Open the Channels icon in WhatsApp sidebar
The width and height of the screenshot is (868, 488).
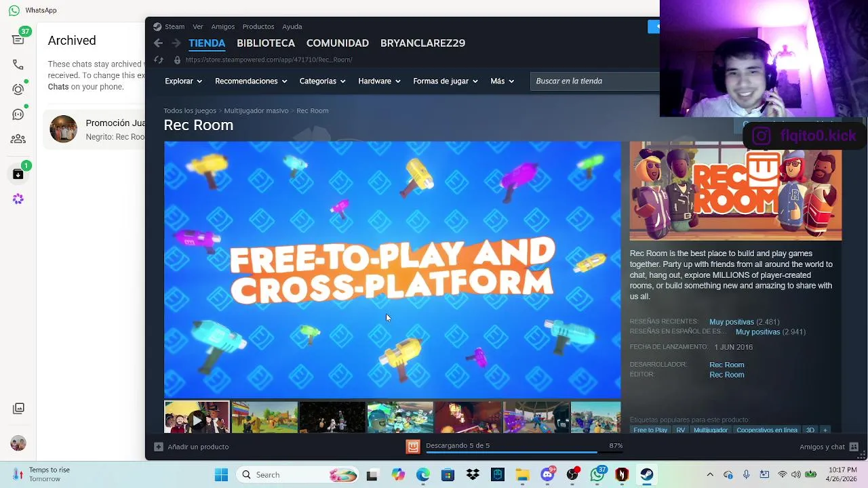(x=18, y=114)
